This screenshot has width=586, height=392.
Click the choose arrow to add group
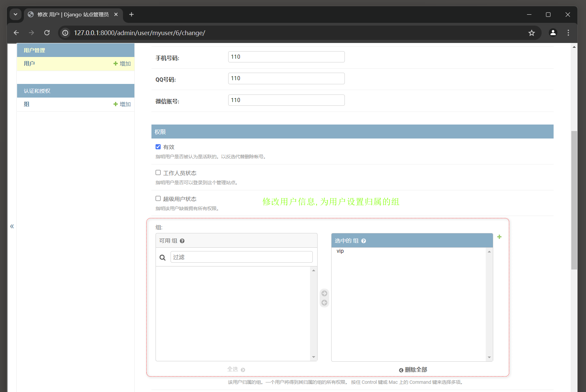pos(324,293)
